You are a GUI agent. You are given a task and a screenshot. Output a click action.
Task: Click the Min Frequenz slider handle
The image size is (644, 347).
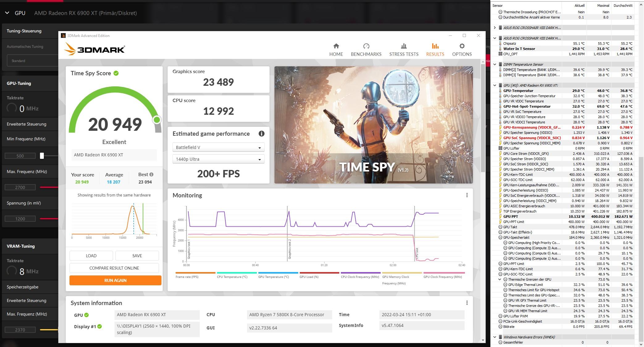[42, 156]
